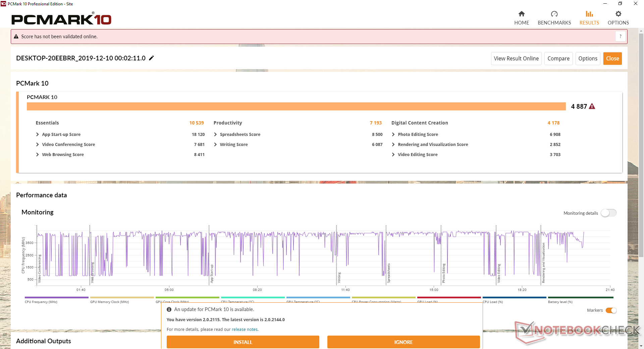
Task: Click the Digital Content Creation score 4 178
Action: [553, 123]
